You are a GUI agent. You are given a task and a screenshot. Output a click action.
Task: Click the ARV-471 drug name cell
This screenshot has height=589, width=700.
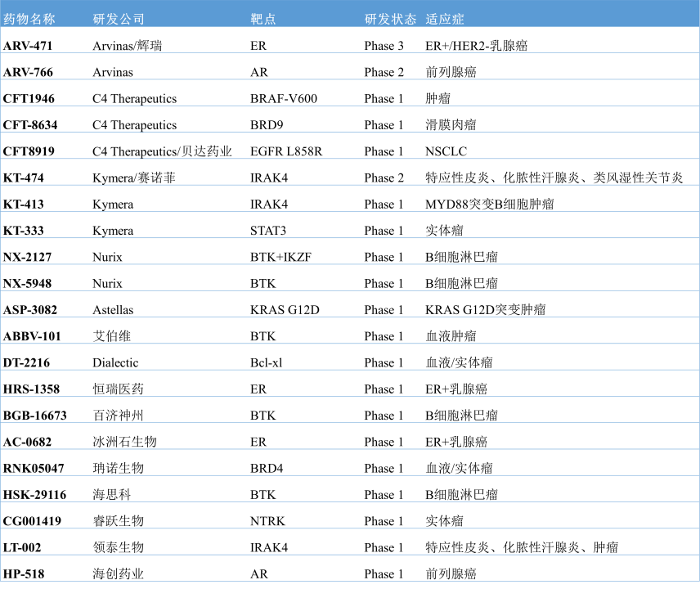tap(28, 46)
